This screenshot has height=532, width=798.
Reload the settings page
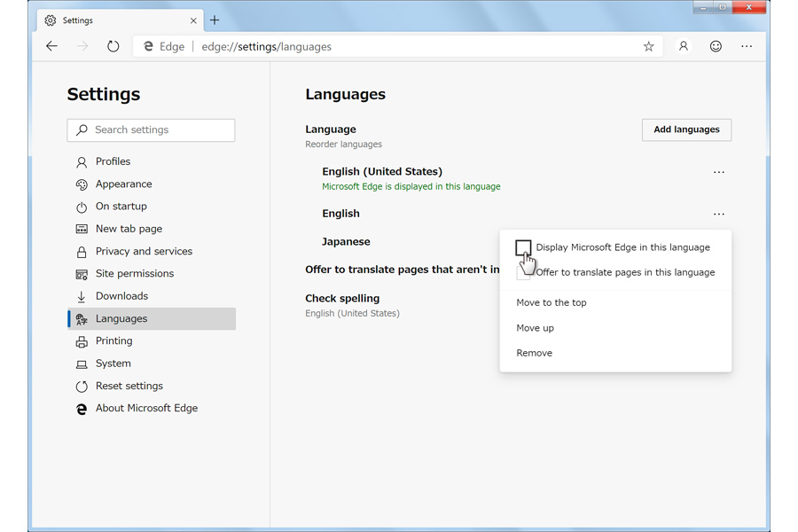coord(113,46)
